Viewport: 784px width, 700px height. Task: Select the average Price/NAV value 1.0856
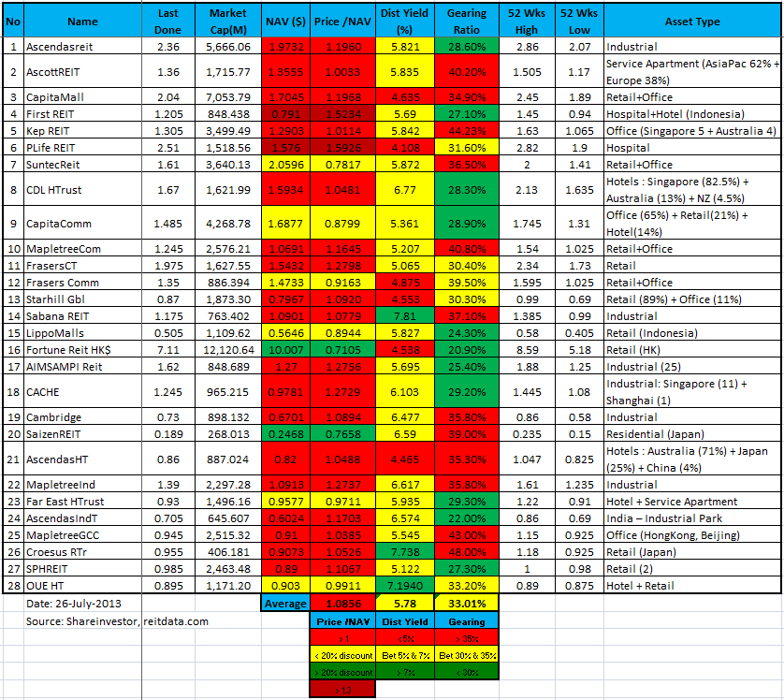tap(342, 604)
